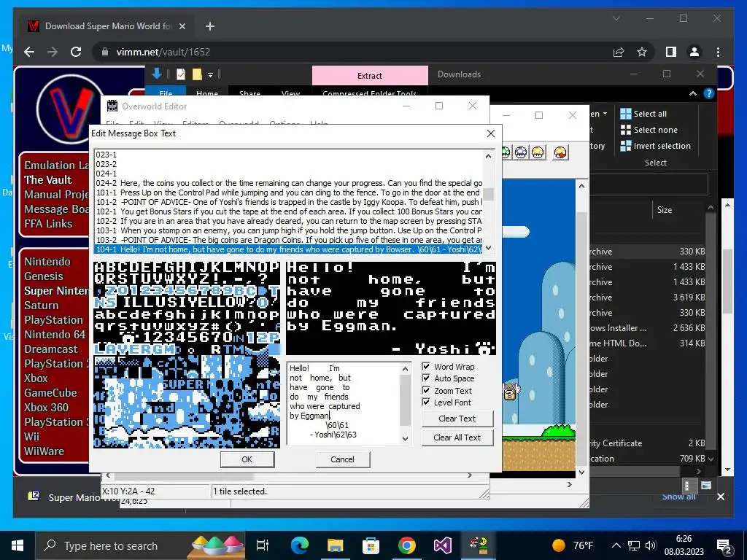Select The Vault in the Vimm's sidebar menu

(x=48, y=180)
